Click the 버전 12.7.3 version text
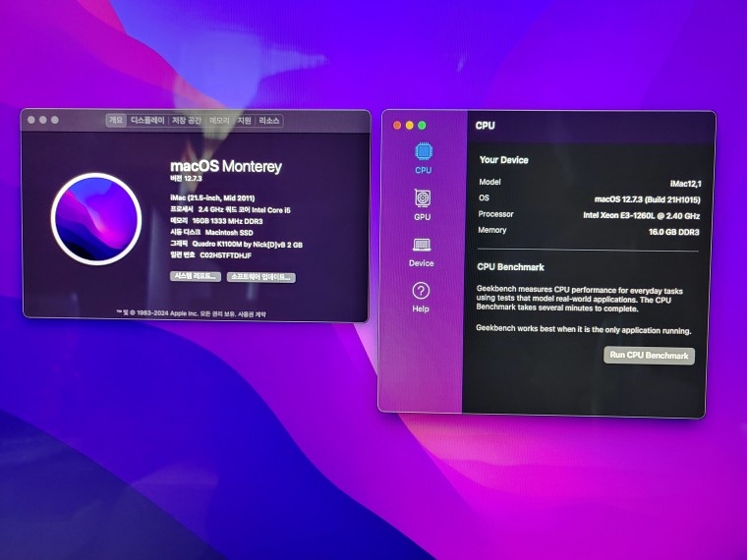747x560 pixels. [187, 179]
